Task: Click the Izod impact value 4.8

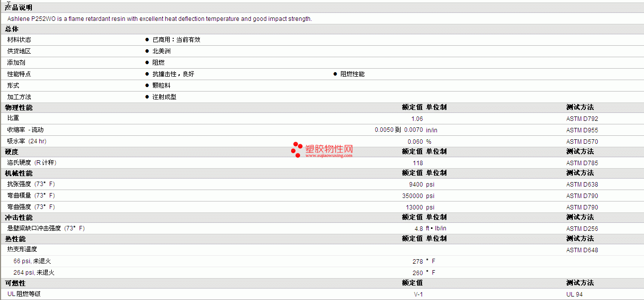Action: tap(419, 229)
